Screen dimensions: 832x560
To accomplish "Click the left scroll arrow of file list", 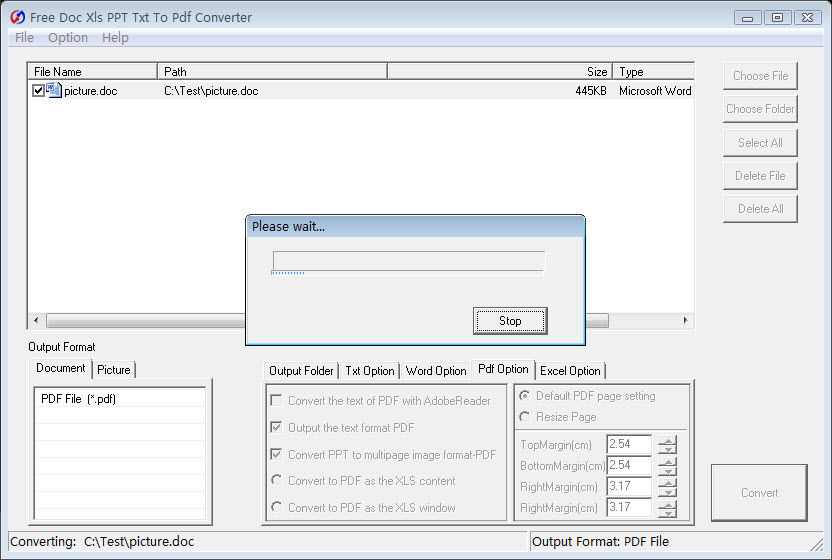I will coord(36,320).
